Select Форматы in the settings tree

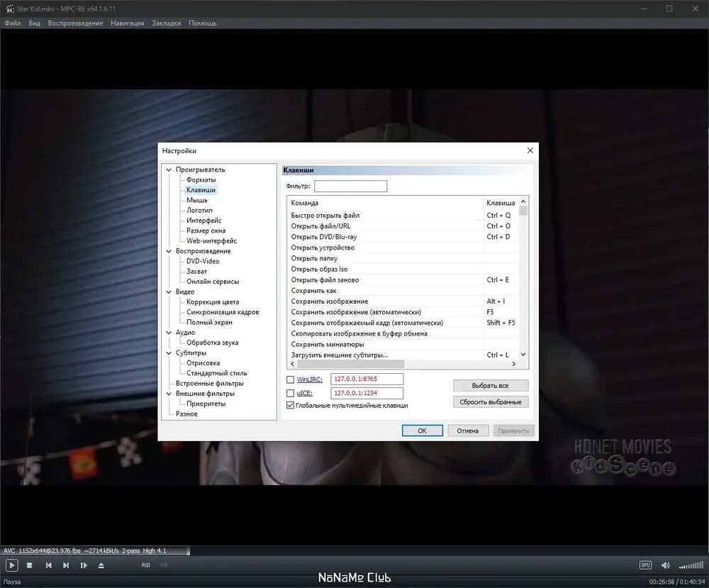[x=201, y=180]
